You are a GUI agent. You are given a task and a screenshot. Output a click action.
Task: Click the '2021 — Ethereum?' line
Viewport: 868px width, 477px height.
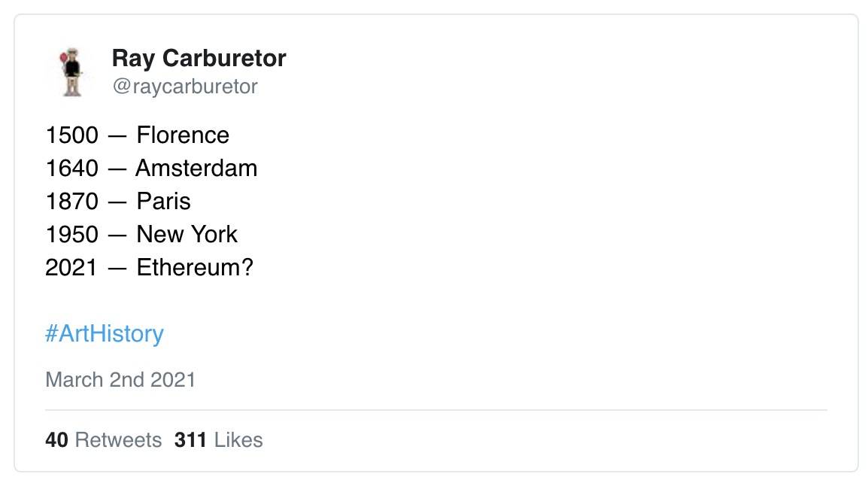point(149,268)
